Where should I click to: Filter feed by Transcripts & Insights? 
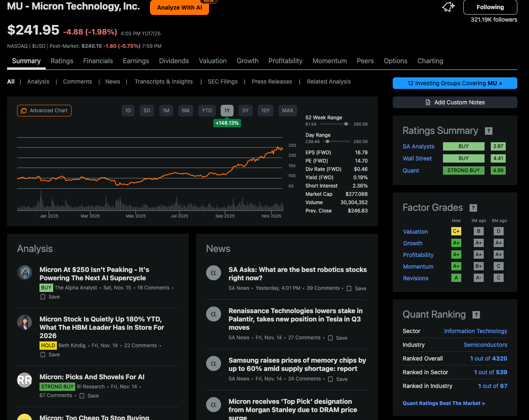pos(164,82)
